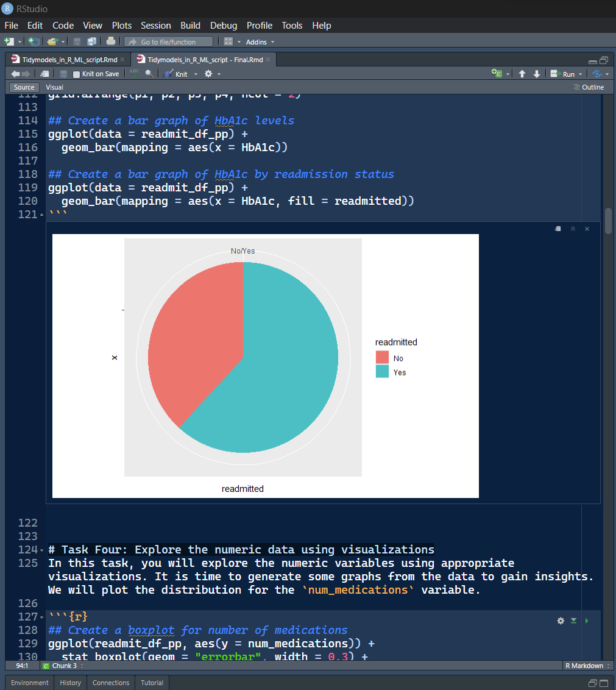Click the editor toolbar Save icon
The width and height of the screenshot is (616, 690).
[63, 74]
